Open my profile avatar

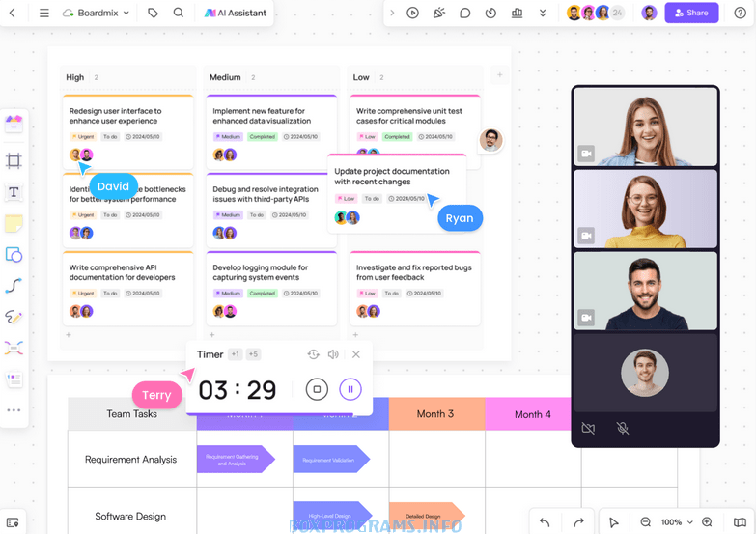[650, 13]
